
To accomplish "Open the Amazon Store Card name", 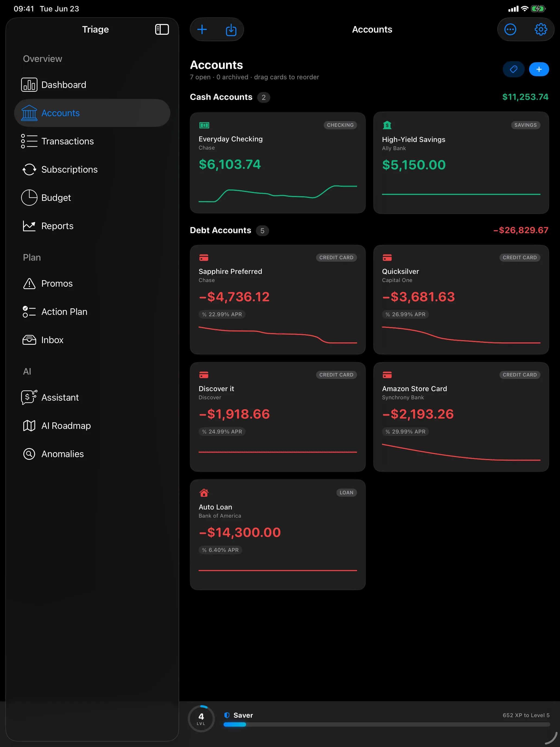I will (415, 389).
